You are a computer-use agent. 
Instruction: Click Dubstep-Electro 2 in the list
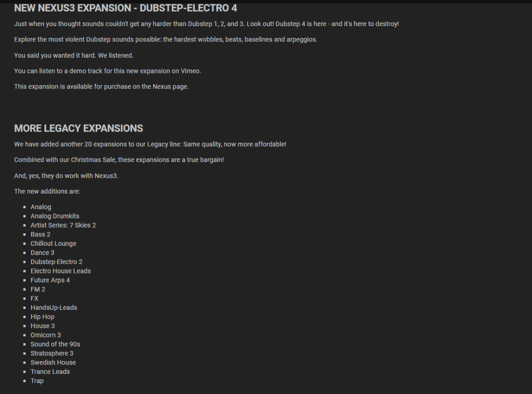click(x=56, y=262)
